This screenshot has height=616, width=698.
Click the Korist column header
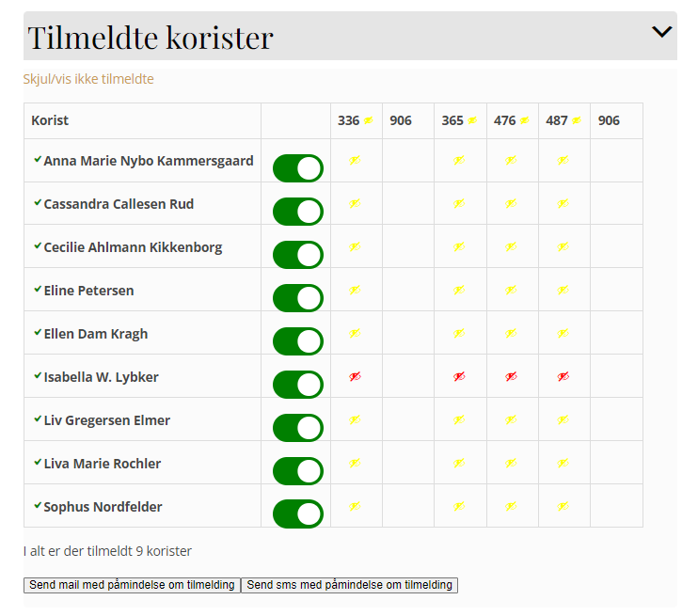click(x=50, y=120)
